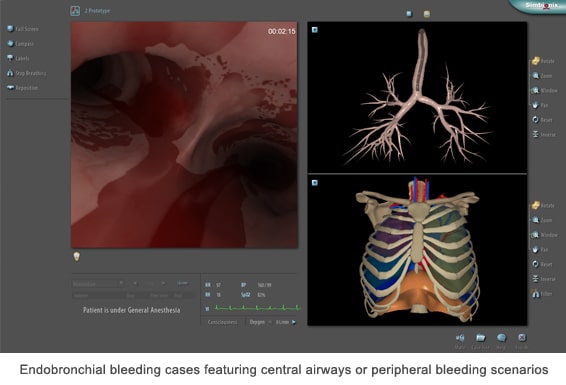Expand the bronchial tree view panel
Screen dimensions: 566x385
(x=314, y=30)
